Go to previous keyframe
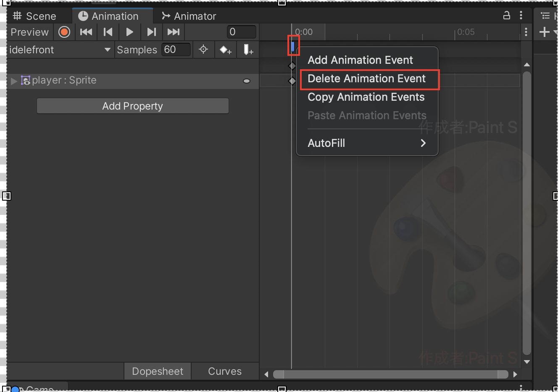The height and width of the screenshot is (392, 558). pyautogui.click(x=108, y=32)
